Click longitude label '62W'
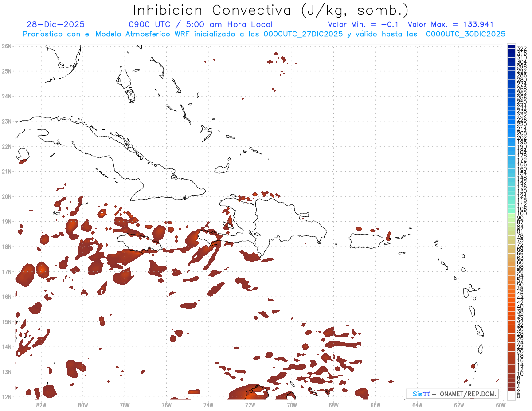The width and height of the screenshot is (532, 411). tap(459, 404)
